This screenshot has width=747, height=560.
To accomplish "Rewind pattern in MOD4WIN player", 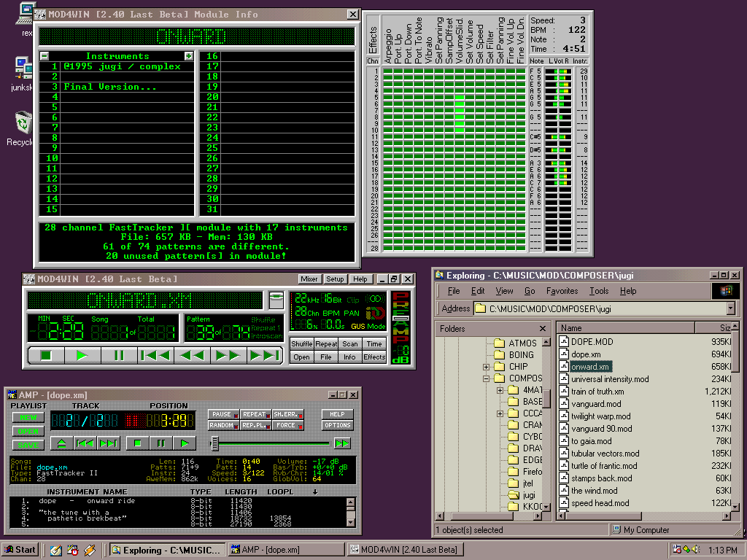I will (x=193, y=355).
